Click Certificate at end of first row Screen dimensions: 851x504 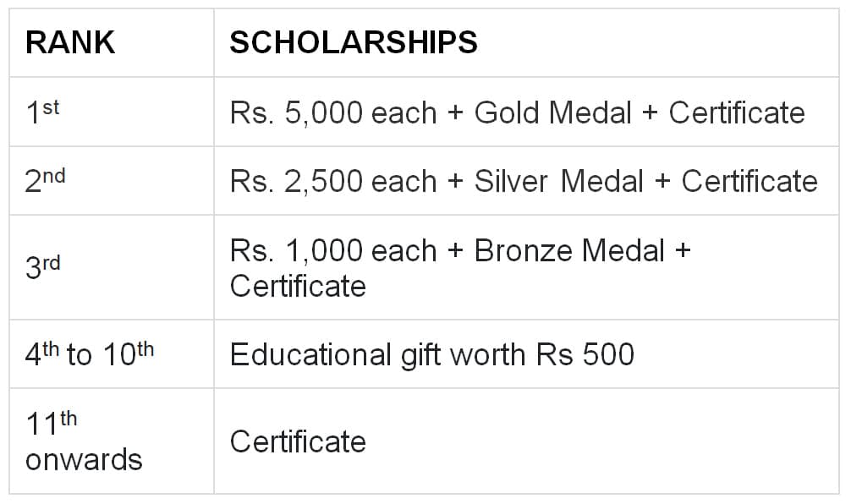click(x=737, y=112)
